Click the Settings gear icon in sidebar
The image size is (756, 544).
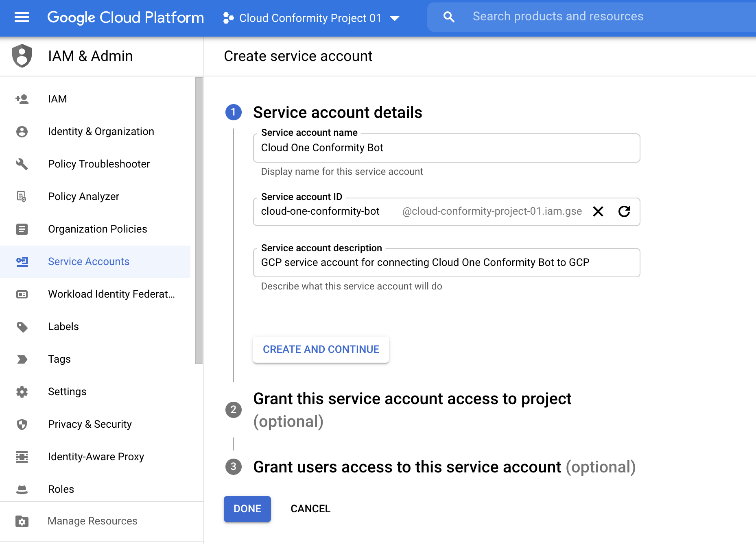coord(22,392)
